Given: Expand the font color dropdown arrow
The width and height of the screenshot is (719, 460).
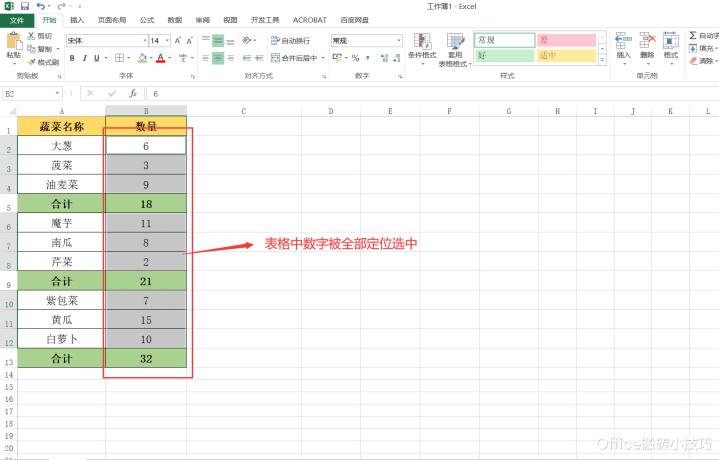Looking at the screenshot, I should click(170, 58).
